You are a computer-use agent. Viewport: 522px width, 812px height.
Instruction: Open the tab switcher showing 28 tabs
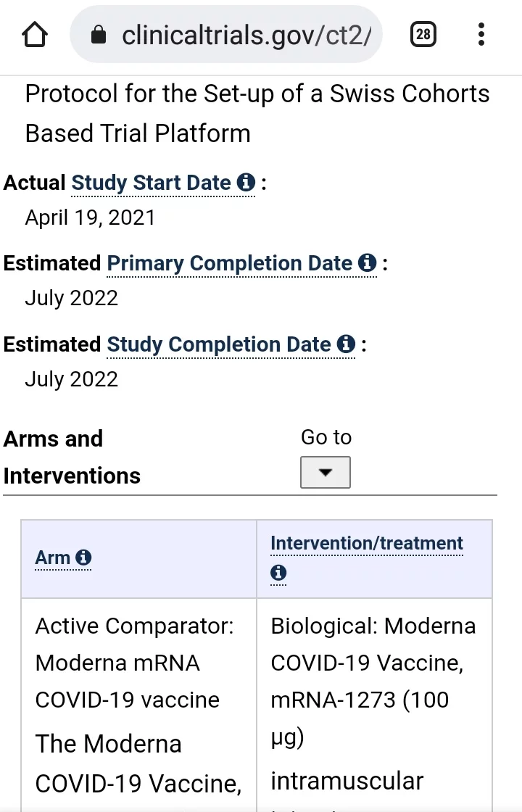coord(423,34)
